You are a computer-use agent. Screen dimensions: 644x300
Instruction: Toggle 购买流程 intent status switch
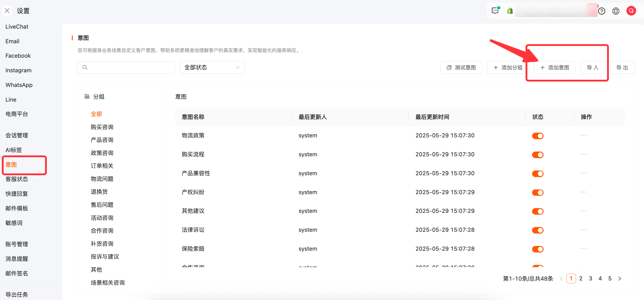[x=537, y=155]
